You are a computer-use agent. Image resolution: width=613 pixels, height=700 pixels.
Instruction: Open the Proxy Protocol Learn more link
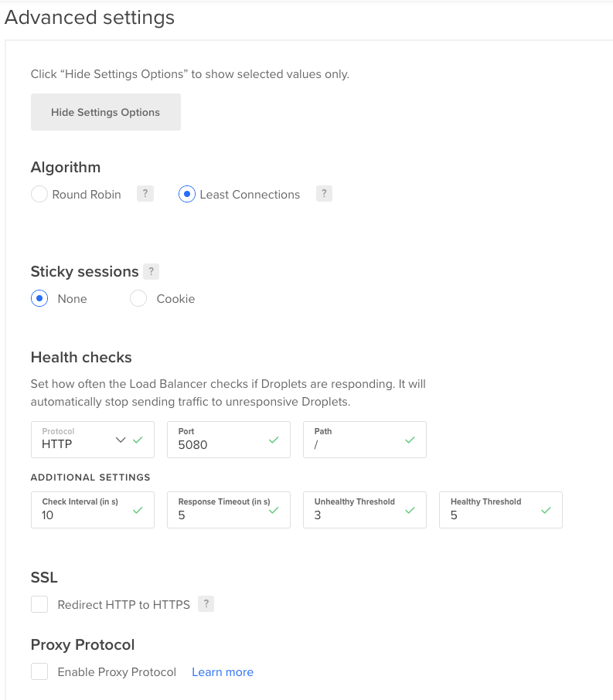click(223, 672)
